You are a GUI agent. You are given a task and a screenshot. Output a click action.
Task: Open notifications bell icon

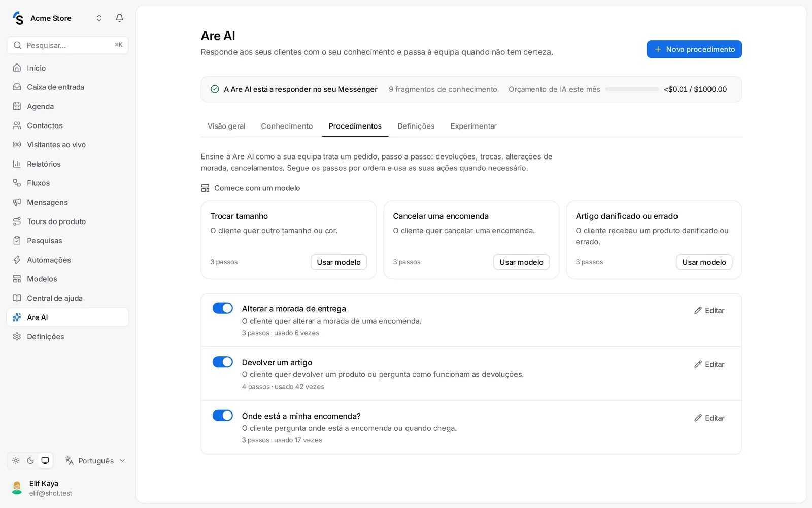pos(119,18)
